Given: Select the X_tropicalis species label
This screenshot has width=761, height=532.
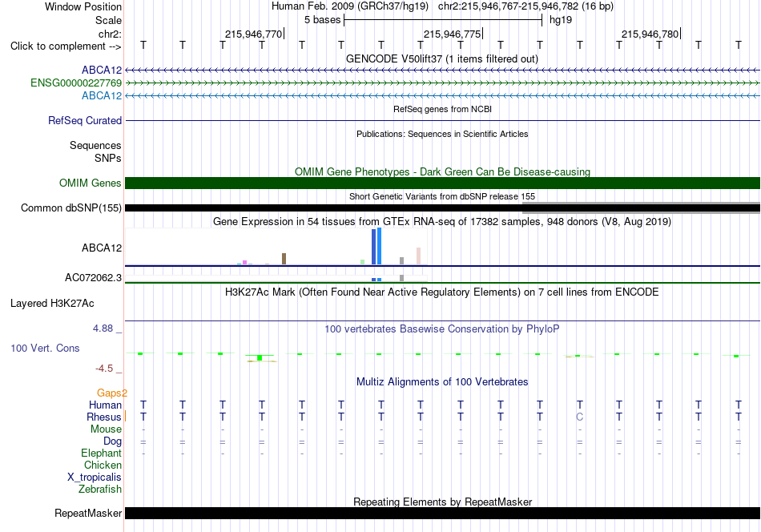Looking at the screenshot, I should tap(95, 478).
